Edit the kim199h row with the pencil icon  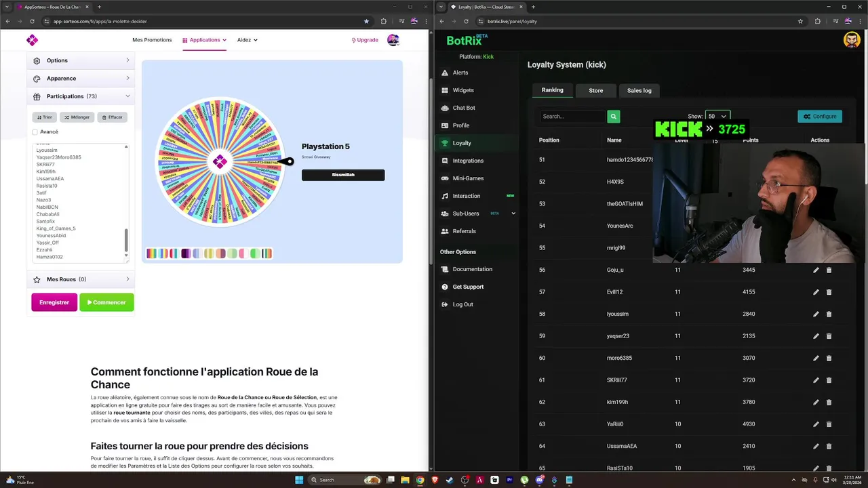coord(816,402)
